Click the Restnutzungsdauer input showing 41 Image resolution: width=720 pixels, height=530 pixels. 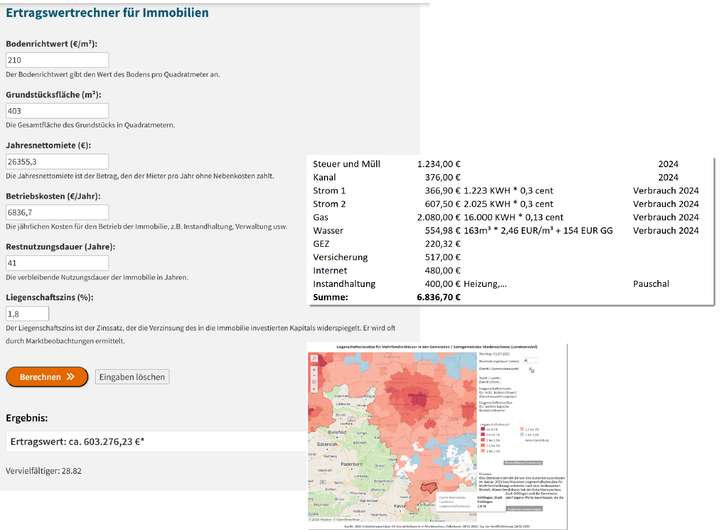57,263
